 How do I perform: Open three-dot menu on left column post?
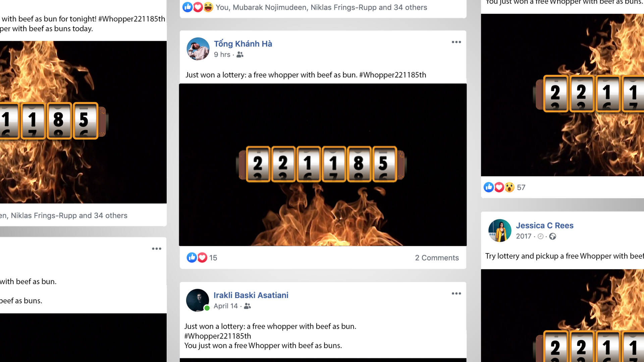pos(157,248)
